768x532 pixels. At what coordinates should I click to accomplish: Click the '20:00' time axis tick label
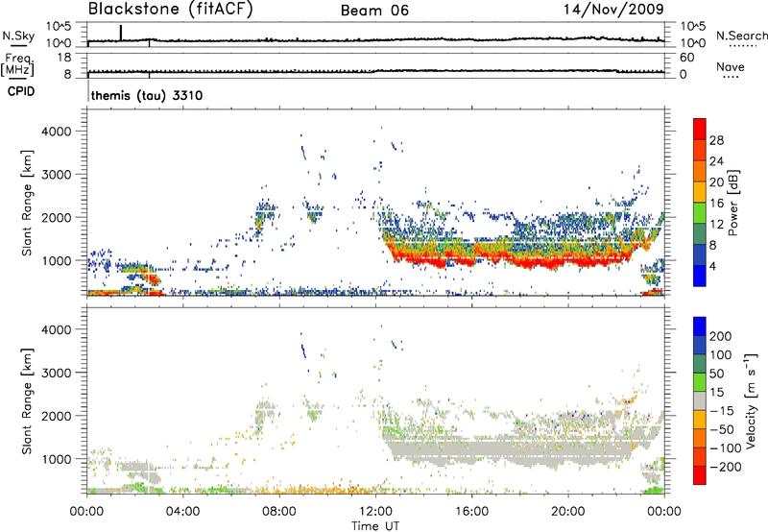(x=567, y=512)
